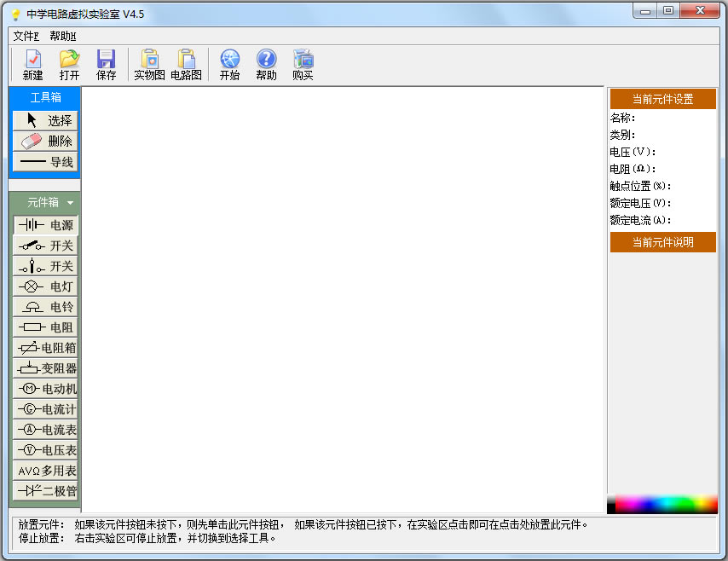Pick the 电源 power source component
Screen dimensions: 728x561
(x=45, y=225)
